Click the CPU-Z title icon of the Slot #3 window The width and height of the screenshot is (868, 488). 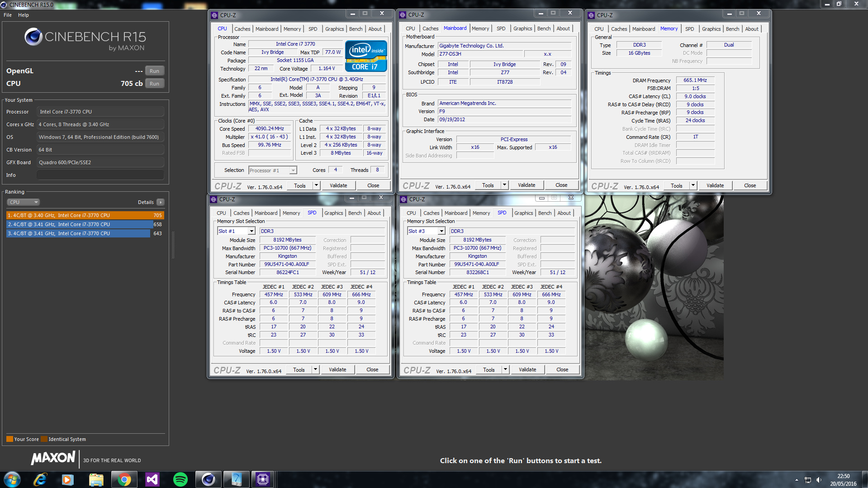[x=403, y=199]
